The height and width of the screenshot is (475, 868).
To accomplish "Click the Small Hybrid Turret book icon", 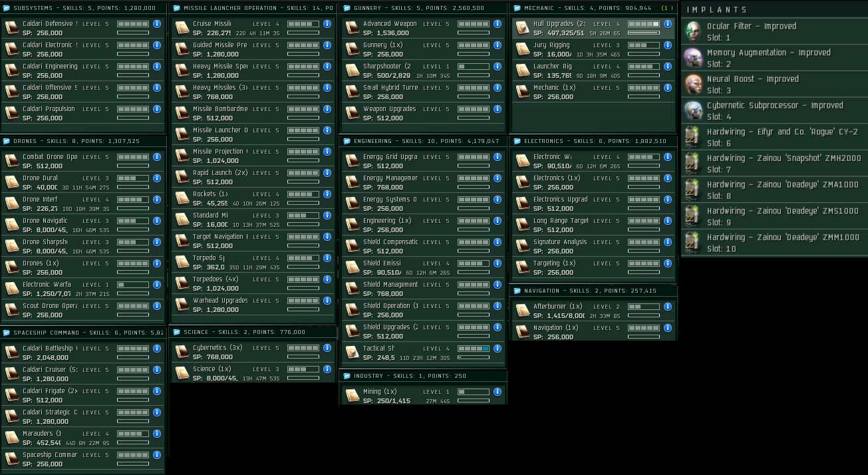I will [352, 92].
